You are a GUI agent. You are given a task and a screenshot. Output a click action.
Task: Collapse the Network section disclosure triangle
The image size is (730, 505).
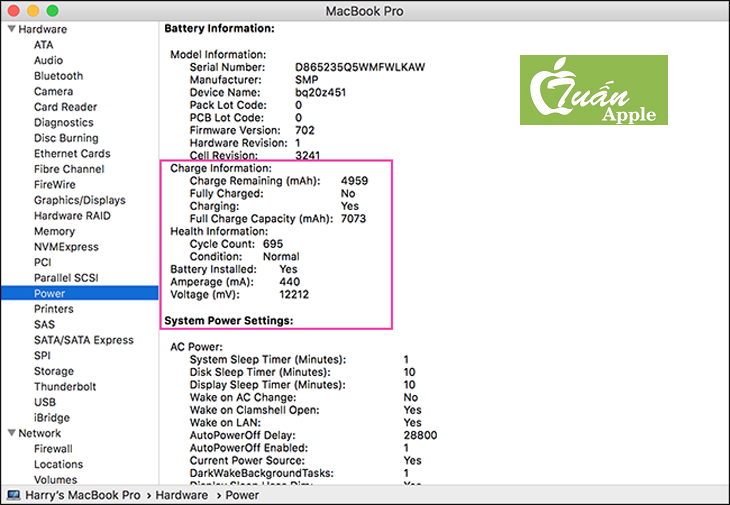click(11, 434)
